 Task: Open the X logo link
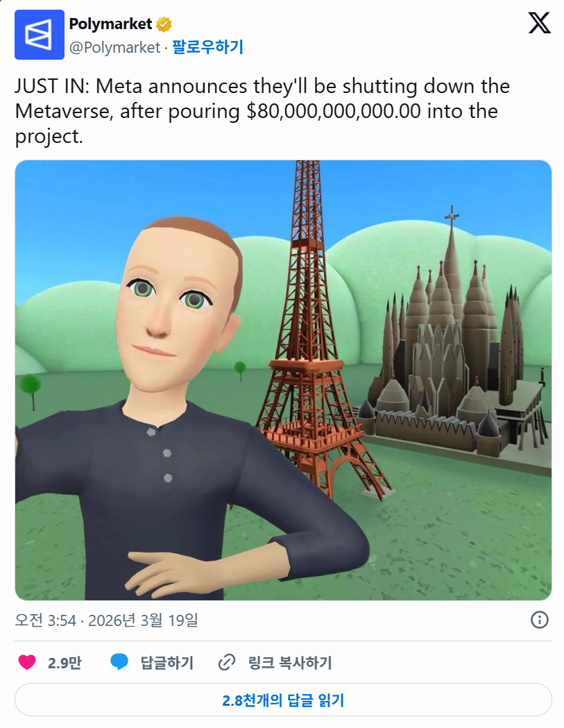[540, 23]
